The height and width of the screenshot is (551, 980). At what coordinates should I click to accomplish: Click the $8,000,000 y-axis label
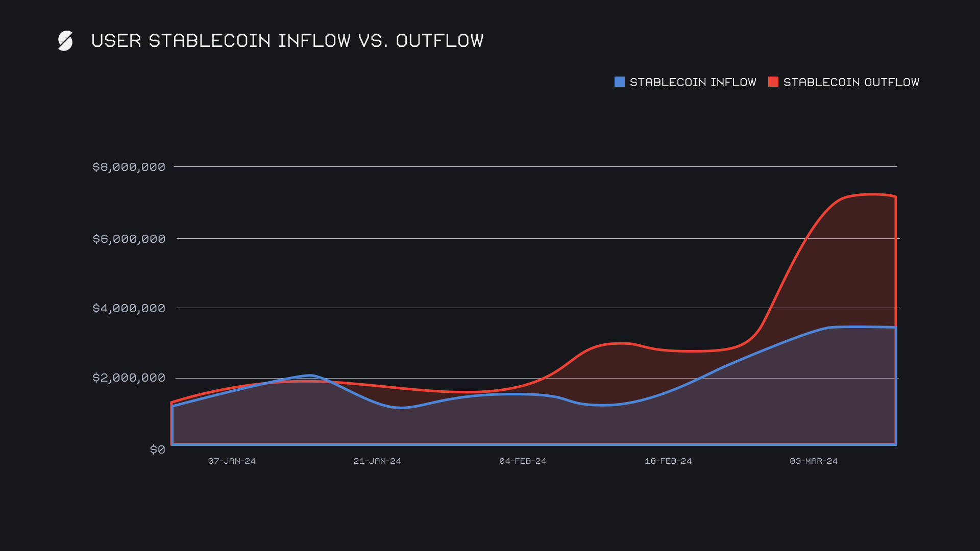129,167
